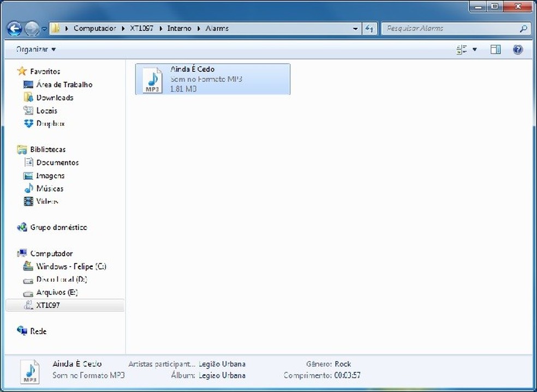Select Computador in the address breadcrumb
The image size is (537, 392).
pyautogui.click(x=95, y=28)
